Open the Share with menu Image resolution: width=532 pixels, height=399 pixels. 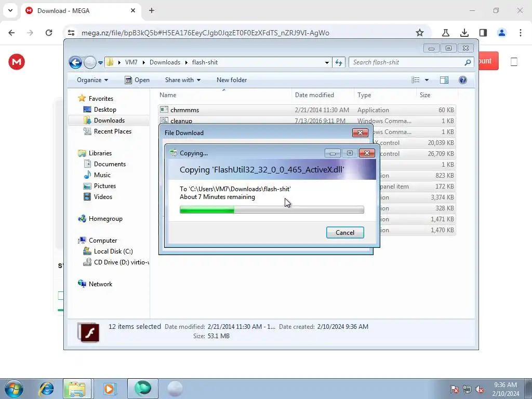(x=182, y=80)
